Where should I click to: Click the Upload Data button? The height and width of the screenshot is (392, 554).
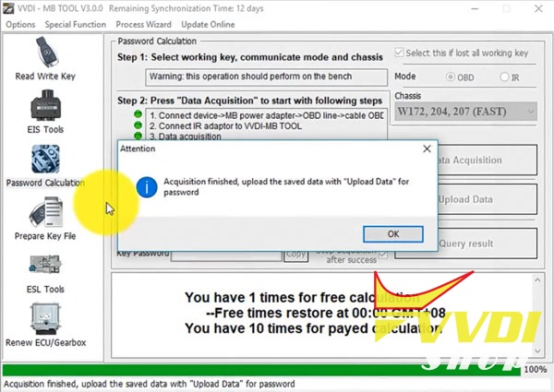(x=488, y=199)
